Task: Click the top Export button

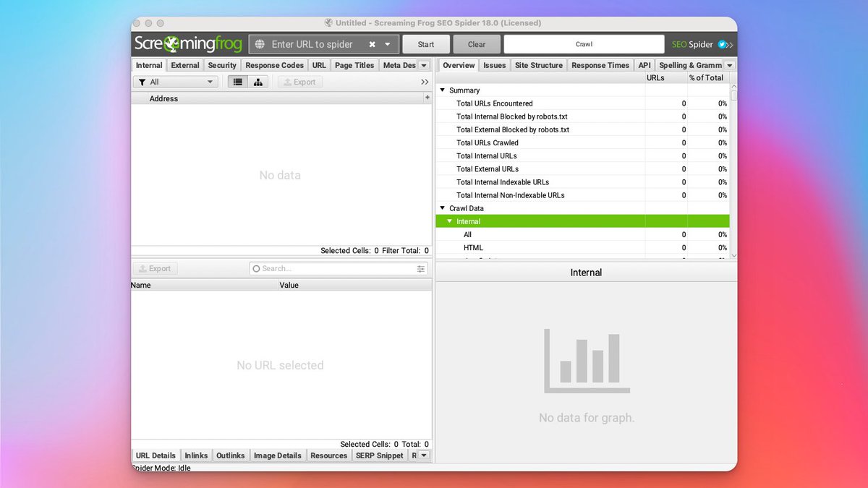Action: tap(299, 82)
